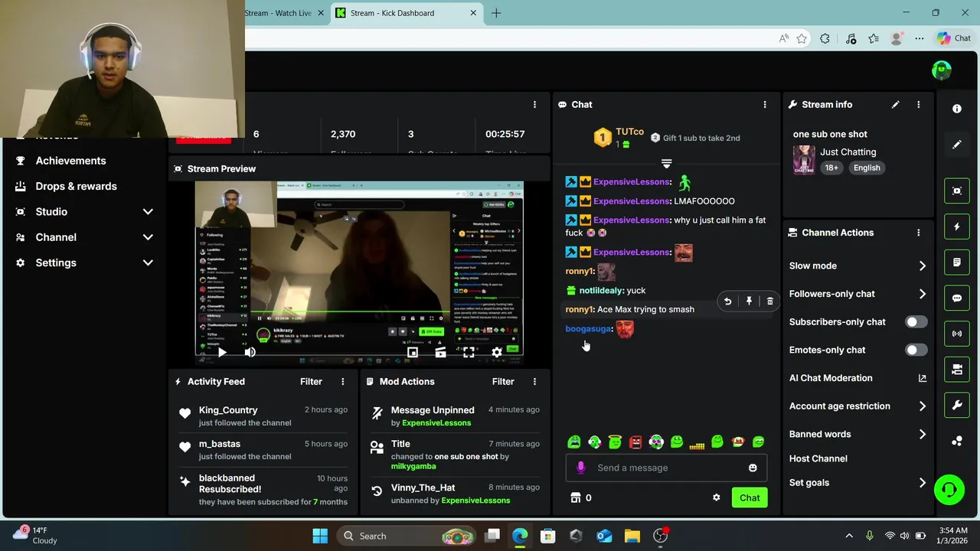Image resolution: width=980 pixels, height=551 pixels.
Task: Open Mod Actions three-dot menu
Action: click(x=534, y=381)
